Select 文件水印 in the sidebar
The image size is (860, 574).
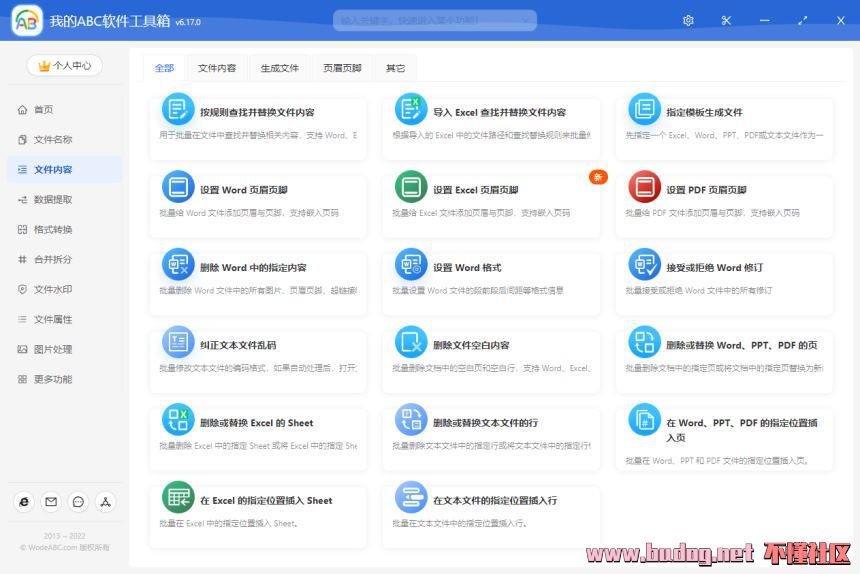pyautogui.click(x=64, y=289)
